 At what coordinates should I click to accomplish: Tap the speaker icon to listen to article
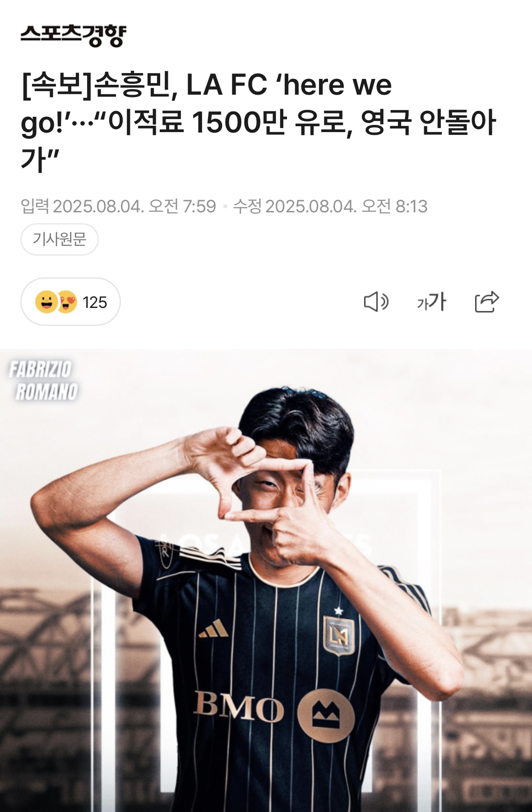[376, 302]
